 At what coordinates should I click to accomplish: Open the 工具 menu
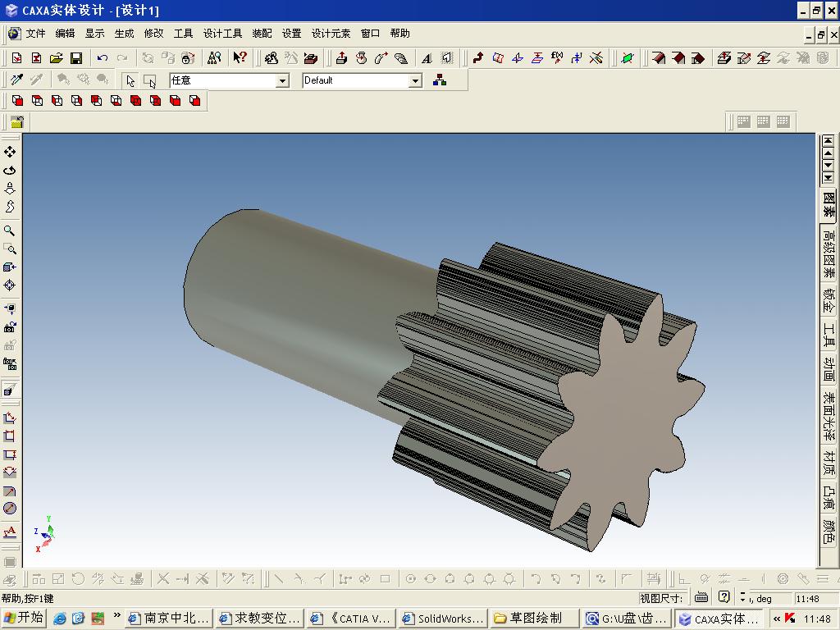pos(183,33)
